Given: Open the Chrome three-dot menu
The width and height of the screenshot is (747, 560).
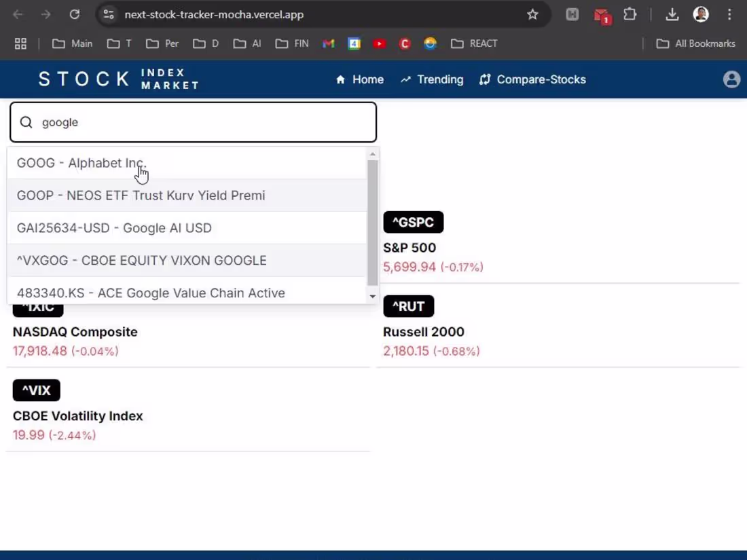Looking at the screenshot, I should (x=729, y=14).
